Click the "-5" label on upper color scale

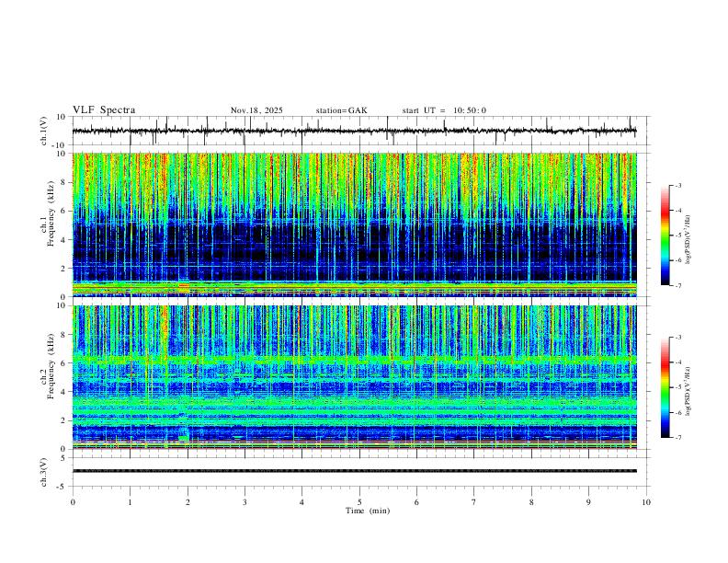[677, 236]
